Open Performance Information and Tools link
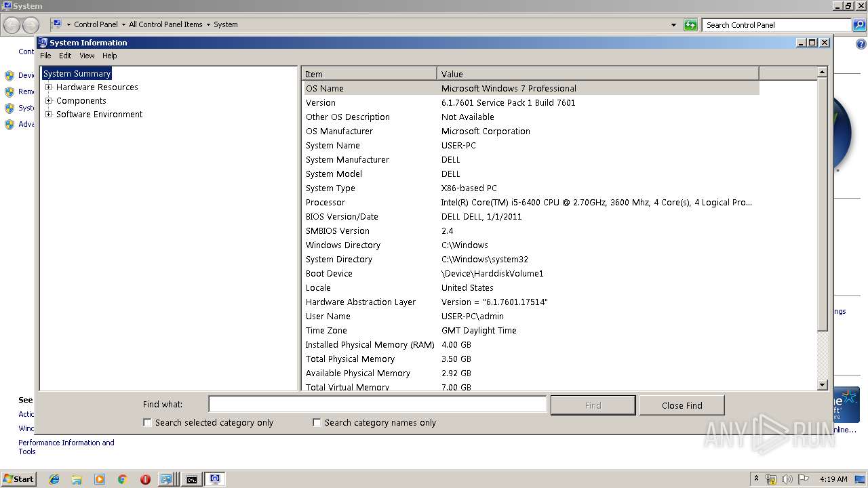Screen dimensions: 868x488 click(x=66, y=447)
